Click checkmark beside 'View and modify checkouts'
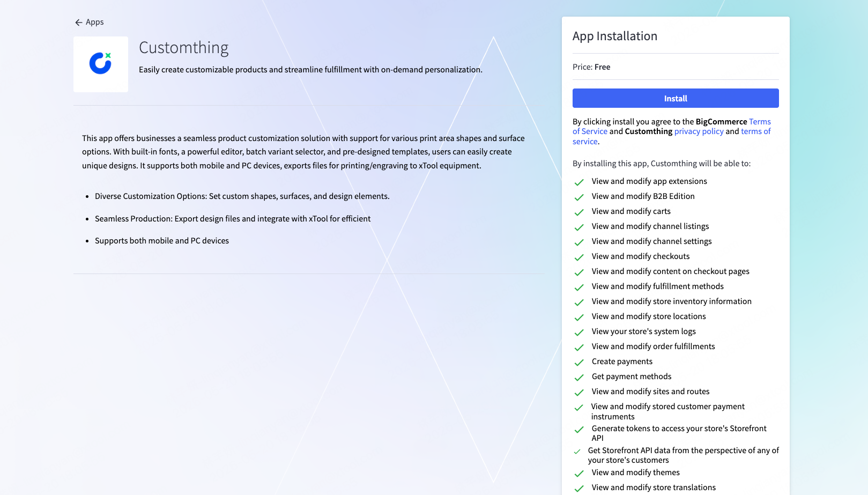868x495 pixels. click(x=579, y=257)
